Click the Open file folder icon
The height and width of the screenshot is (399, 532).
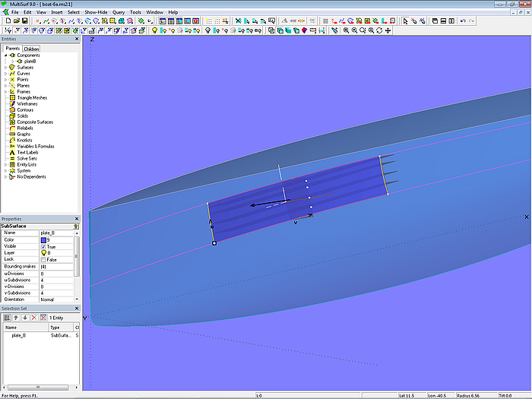click(x=15, y=21)
